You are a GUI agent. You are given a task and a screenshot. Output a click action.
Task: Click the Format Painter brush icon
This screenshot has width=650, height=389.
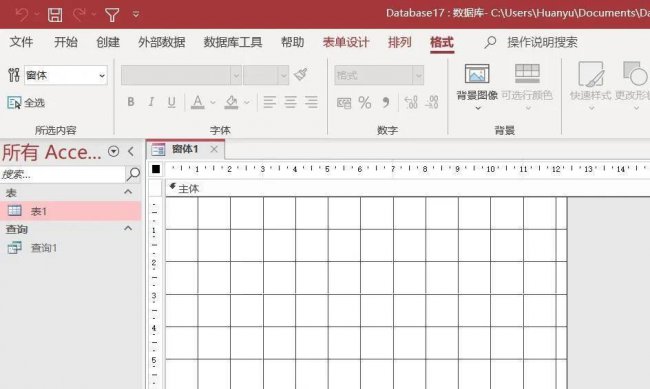click(301, 75)
